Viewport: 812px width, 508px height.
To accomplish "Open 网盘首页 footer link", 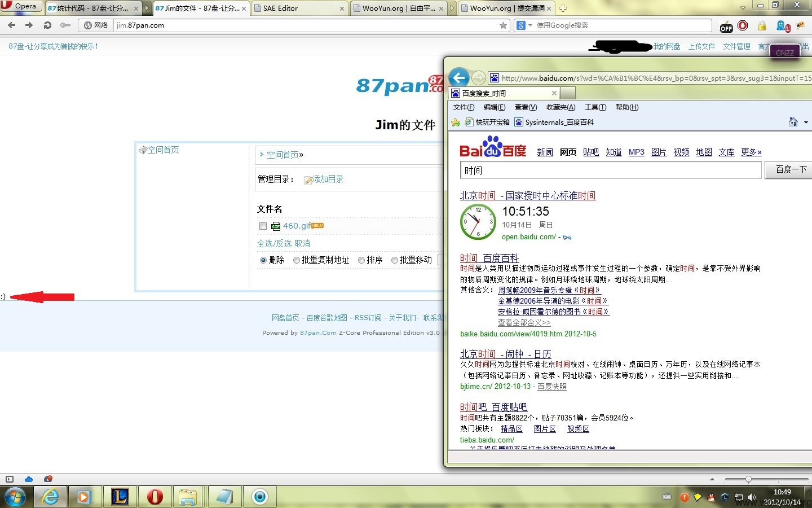I will [x=285, y=318].
